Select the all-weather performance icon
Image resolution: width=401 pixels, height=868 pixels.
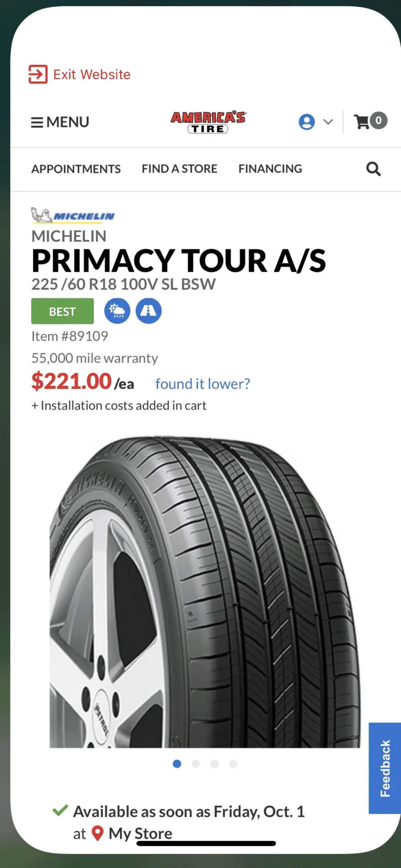[x=117, y=311]
